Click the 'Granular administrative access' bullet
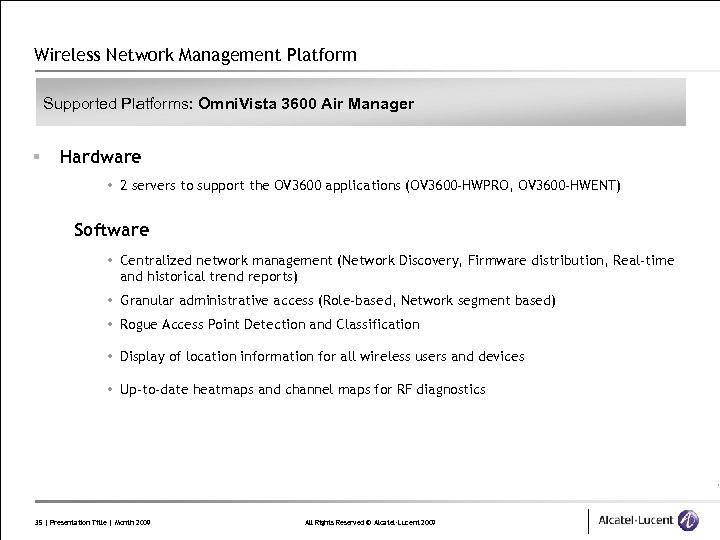The image size is (720, 540). (x=338, y=300)
